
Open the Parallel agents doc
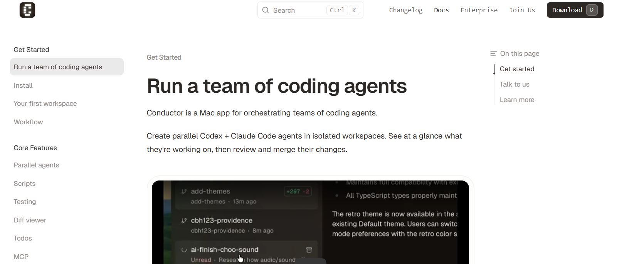[36, 165]
